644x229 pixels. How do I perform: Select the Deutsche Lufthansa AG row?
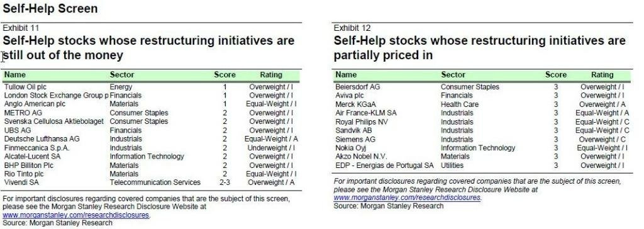pos(151,139)
